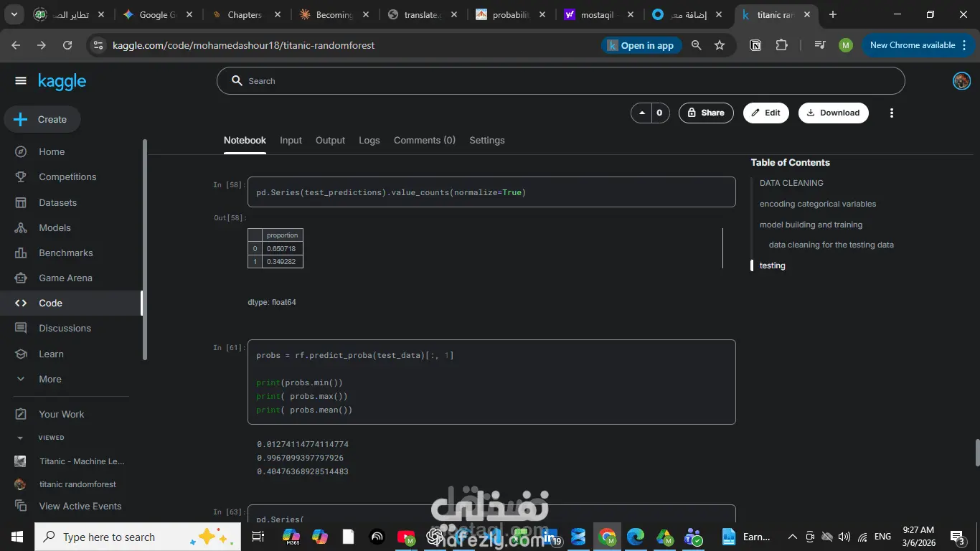Open the Chrome extensions puzzle icon

(781, 45)
